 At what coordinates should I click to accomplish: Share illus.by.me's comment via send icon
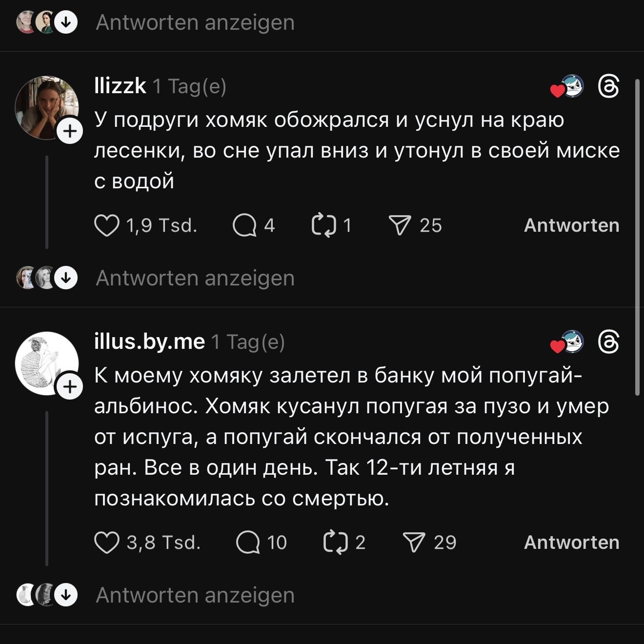414,543
